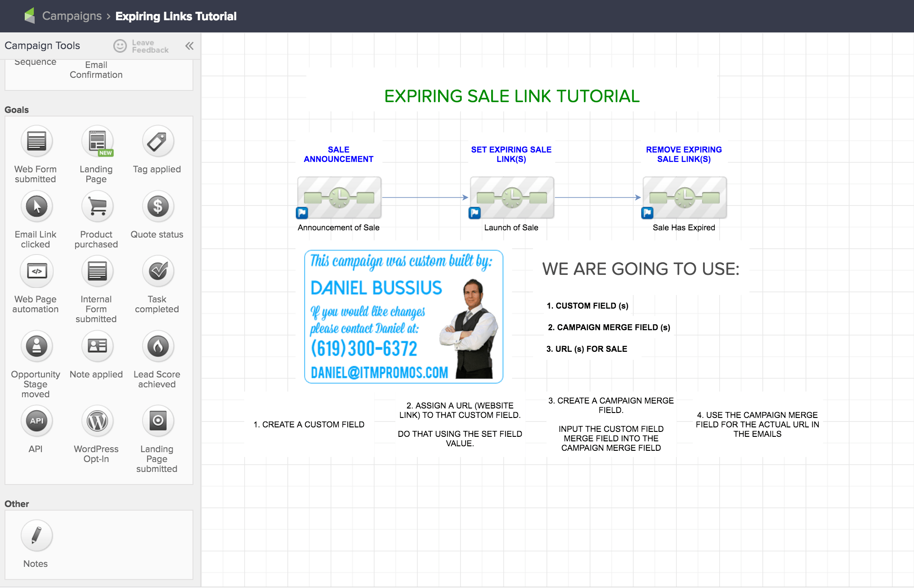Select the Quote status goal icon
The height and width of the screenshot is (588, 914).
point(157,206)
